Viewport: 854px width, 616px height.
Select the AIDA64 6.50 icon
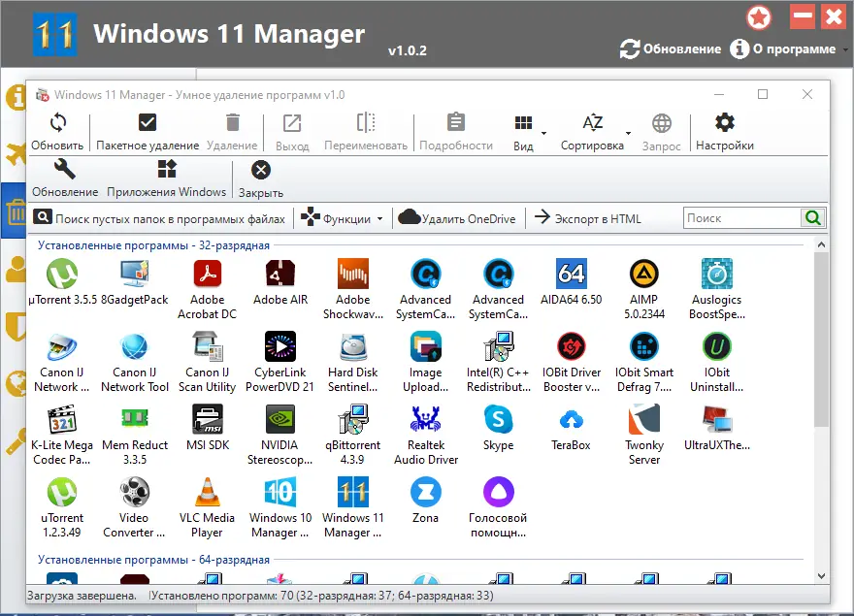[572, 273]
